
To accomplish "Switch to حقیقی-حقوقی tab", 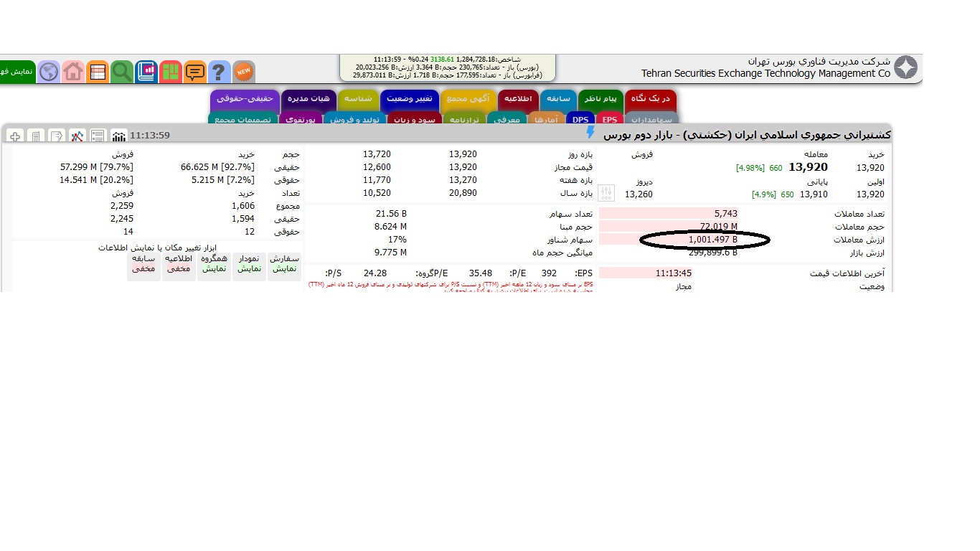I will pos(245,99).
